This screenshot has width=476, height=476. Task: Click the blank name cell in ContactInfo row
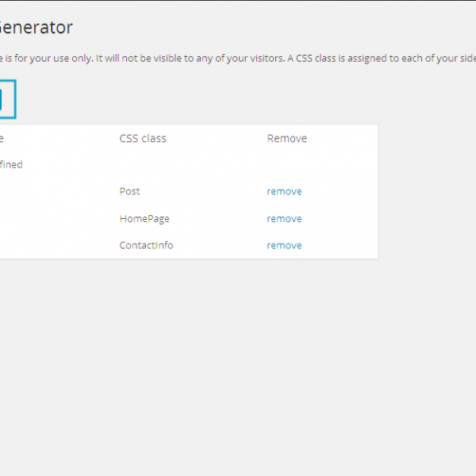coord(48,245)
